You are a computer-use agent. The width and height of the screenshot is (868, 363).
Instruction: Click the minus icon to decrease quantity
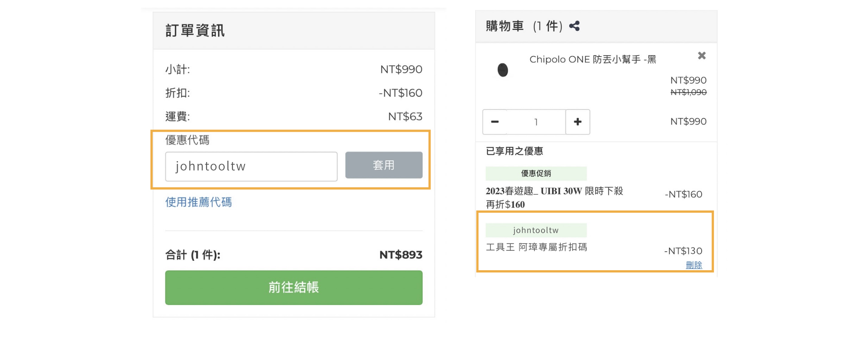495,122
